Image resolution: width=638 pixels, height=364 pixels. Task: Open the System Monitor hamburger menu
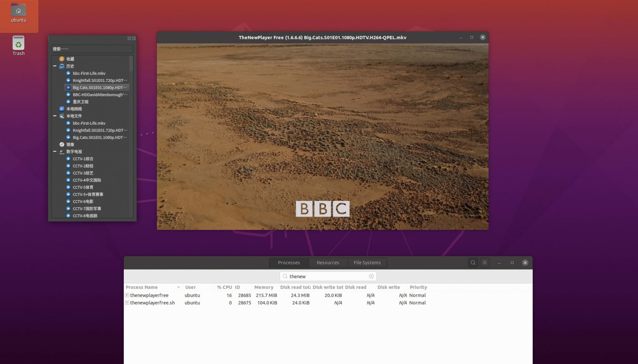[485, 263]
